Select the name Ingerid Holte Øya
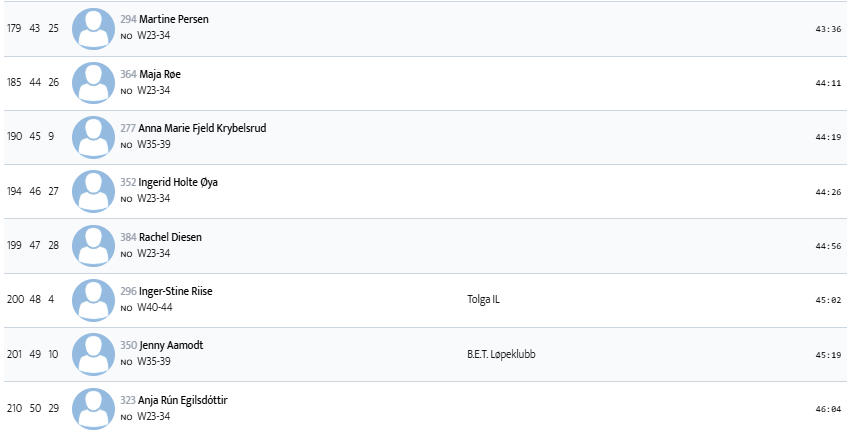Screen dimensions: 848x432 tap(182, 182)
